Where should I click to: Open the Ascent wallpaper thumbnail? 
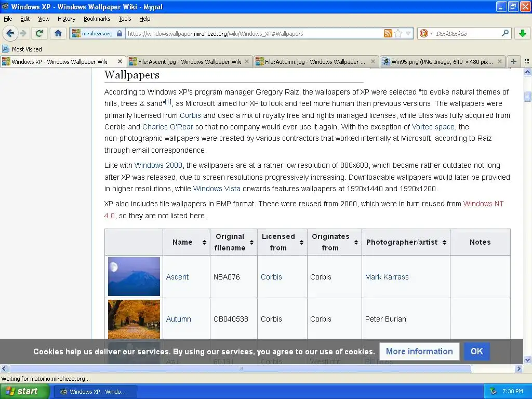pyautogui.click(x=134, y=276)
